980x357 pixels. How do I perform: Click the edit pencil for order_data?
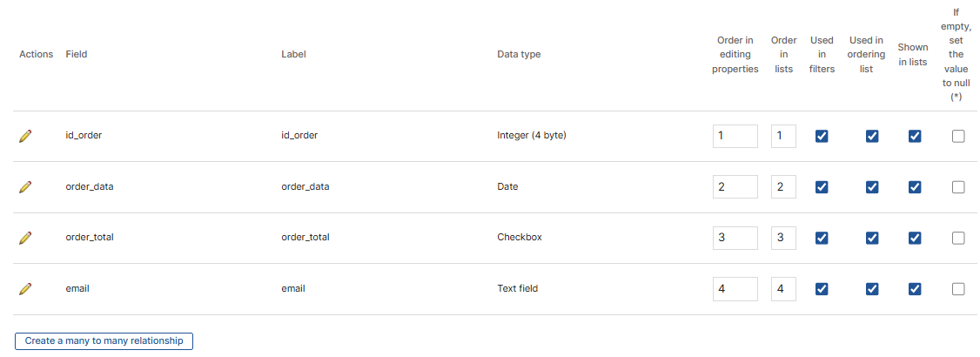(x=25, y=187)
